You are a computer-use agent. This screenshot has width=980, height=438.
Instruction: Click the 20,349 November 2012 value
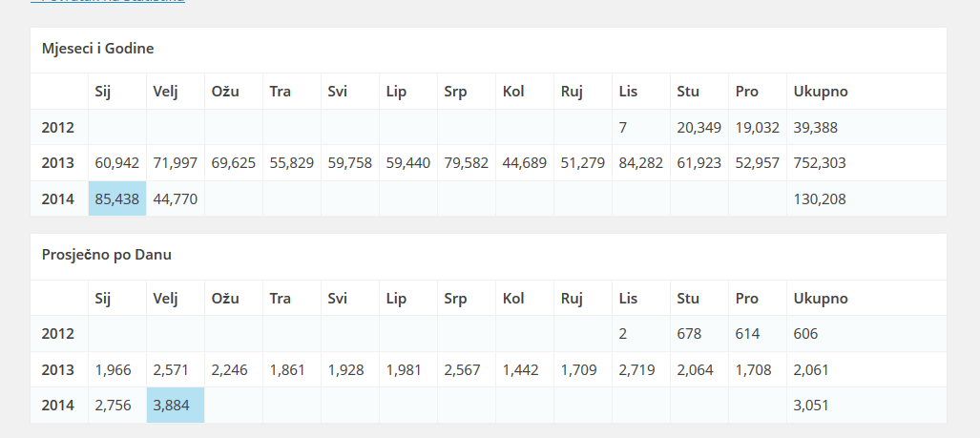pyautogui.click(x=699, y=127)
